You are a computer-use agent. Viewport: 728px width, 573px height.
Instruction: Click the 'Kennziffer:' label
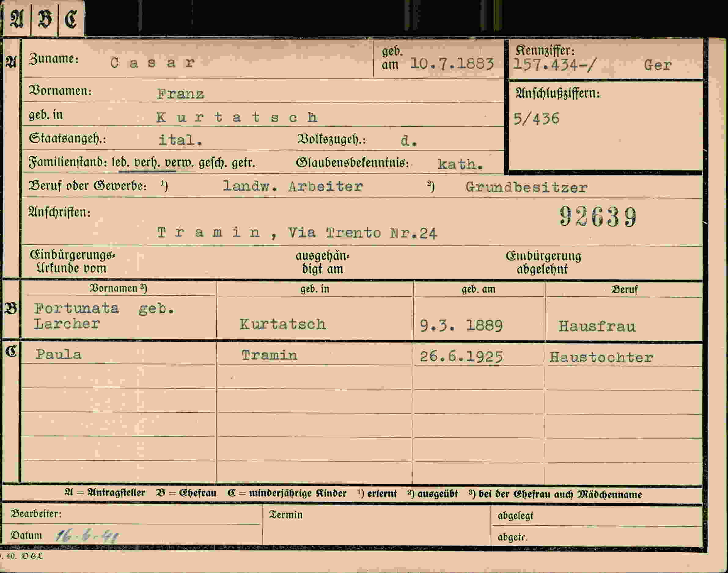pos(545,50)
